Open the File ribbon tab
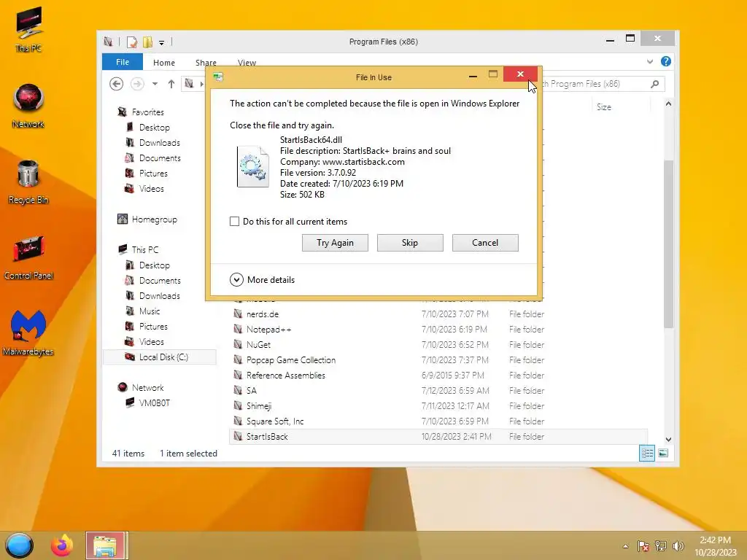This screenshot has width=747, height=560. pos(123,62)
